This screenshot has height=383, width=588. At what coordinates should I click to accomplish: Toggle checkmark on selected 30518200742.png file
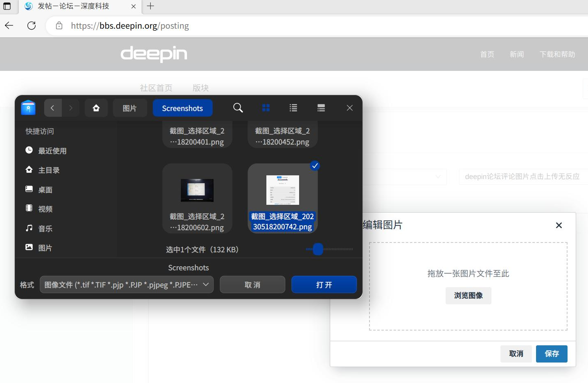(x=315, y=165)
